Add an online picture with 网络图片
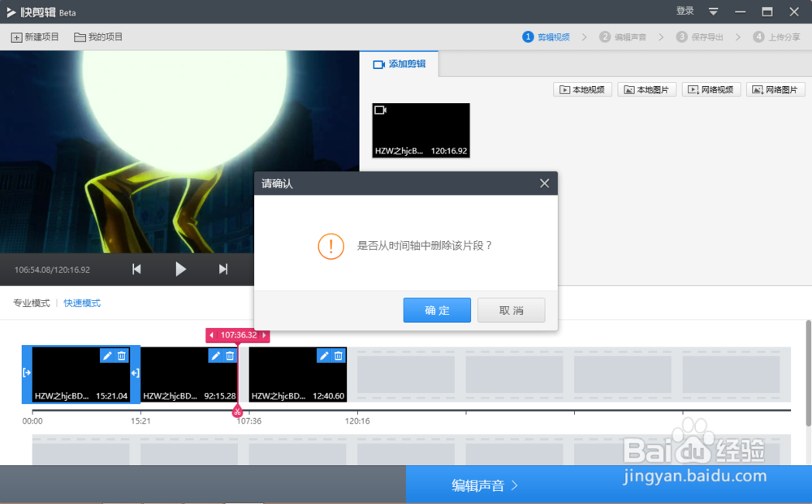This screenshot has height=504, width=812. [x=775, y=89]
